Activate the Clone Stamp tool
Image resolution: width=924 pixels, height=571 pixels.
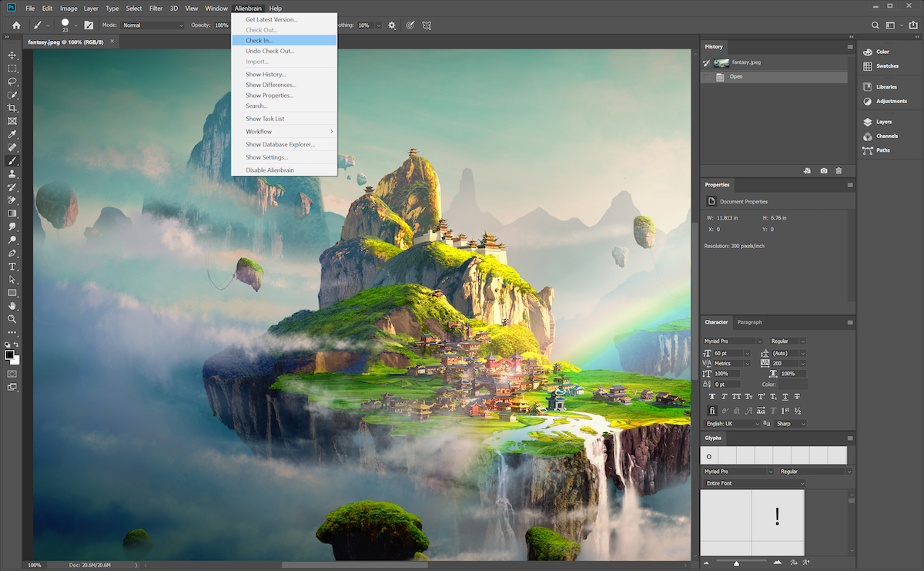[12, 174]
